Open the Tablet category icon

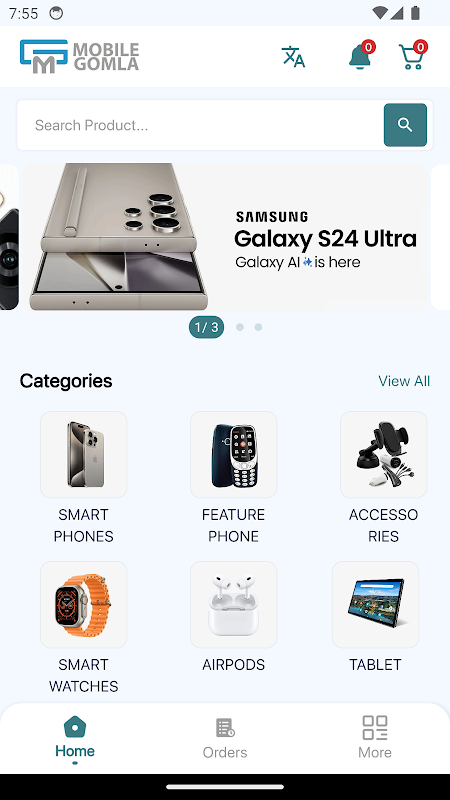(376, 605)
